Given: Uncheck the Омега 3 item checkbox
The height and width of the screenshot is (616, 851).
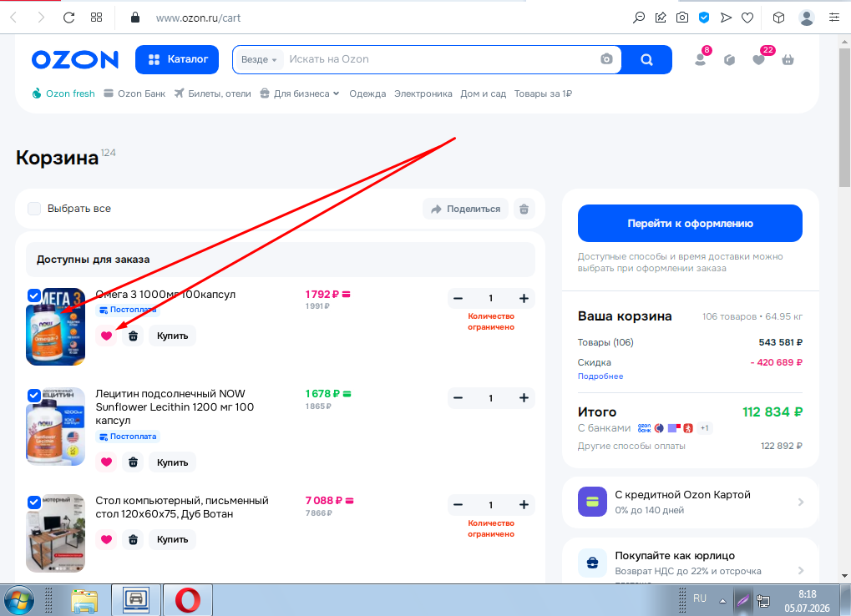Looking at the screenshot, I should [33, 295].
